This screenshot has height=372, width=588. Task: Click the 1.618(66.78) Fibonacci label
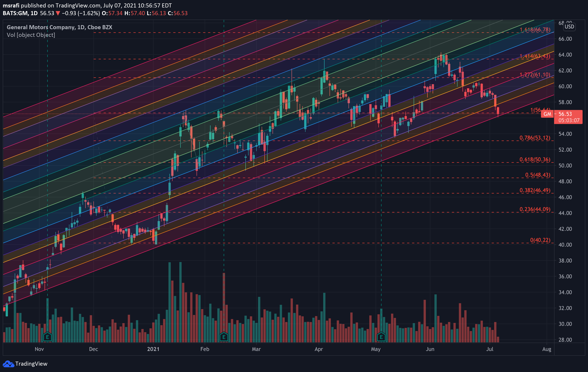pyautogui.click(x=535, y=30)
